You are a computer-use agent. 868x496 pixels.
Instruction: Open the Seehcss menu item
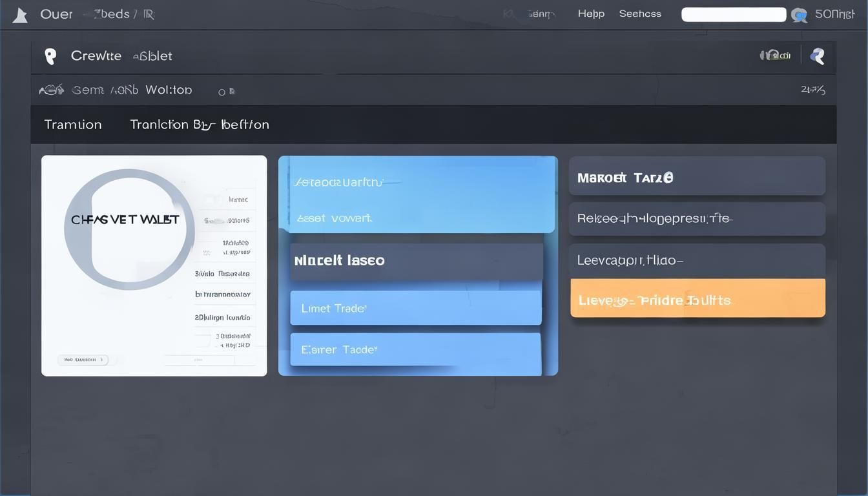pyautogui.click(x=640, y=14)
